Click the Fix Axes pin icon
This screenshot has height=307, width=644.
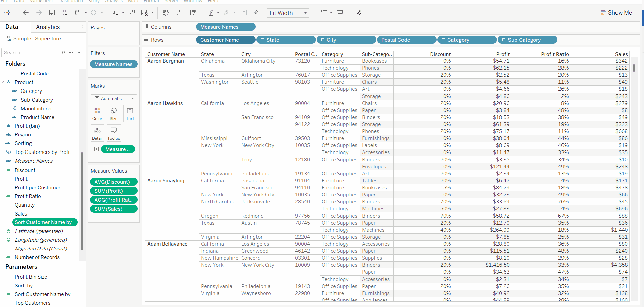click(256, 13)
